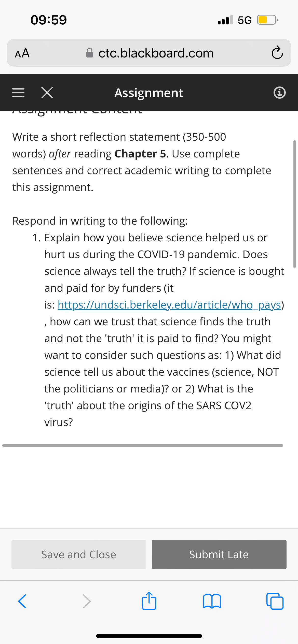Tap the lock icon in the address bar
Viewport: 298px width, 644px height.
[x=90, y=53]
